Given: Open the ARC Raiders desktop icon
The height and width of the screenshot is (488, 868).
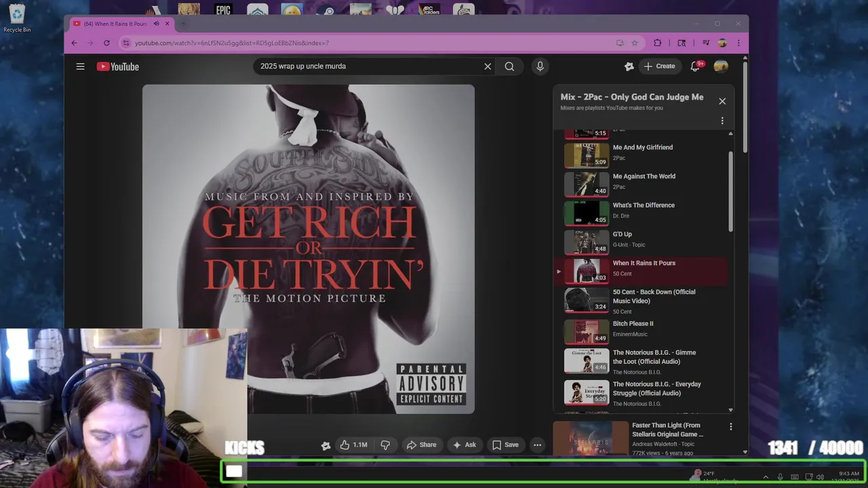Looking at the screenshot, I should [x=429, y=9].
